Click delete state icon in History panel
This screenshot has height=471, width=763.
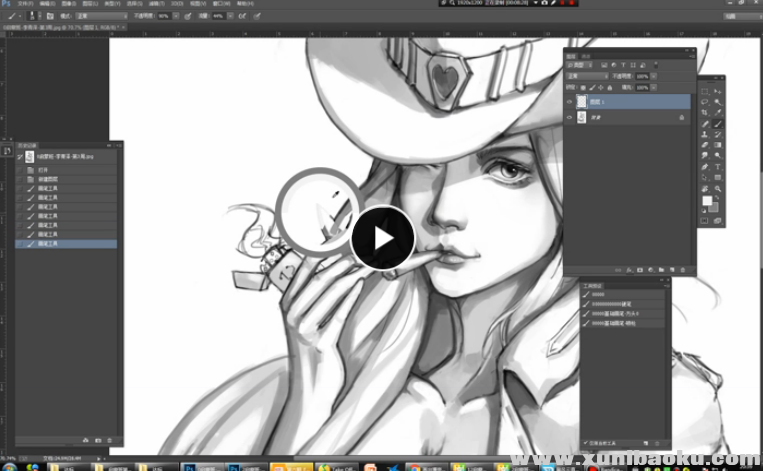click(x=110, y=440)
